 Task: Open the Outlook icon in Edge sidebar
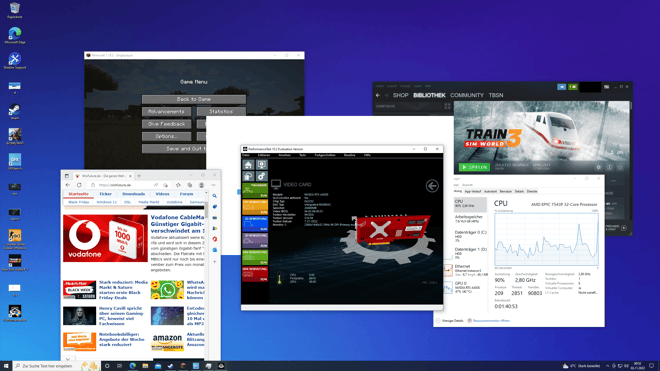click(215, 250)
